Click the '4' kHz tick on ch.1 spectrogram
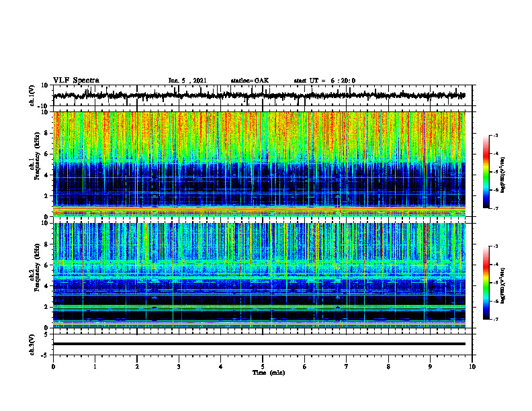Viewport: 532px width, 411px height. [x=47, y=175]
